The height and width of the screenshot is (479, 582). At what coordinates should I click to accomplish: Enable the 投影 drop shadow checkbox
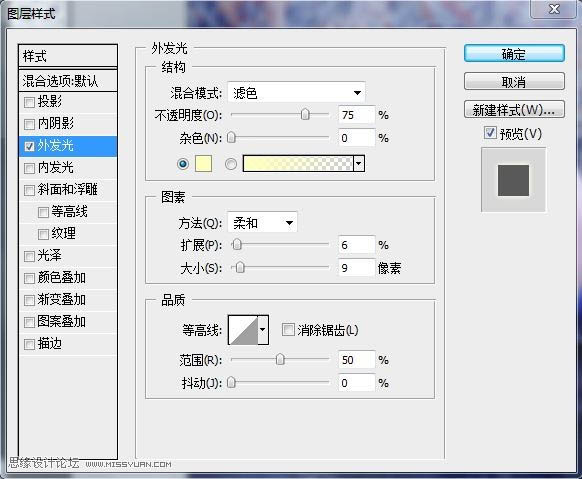(x=29, y=102)
